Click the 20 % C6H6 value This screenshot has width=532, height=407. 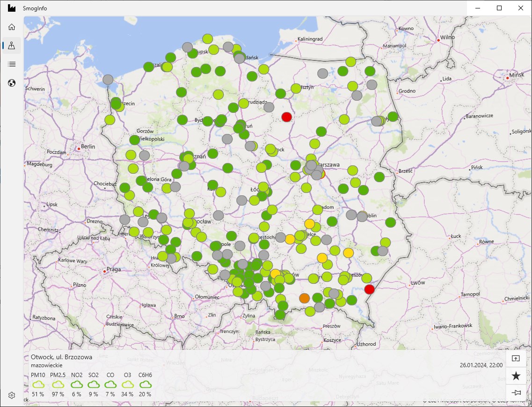tap(145, 394)
